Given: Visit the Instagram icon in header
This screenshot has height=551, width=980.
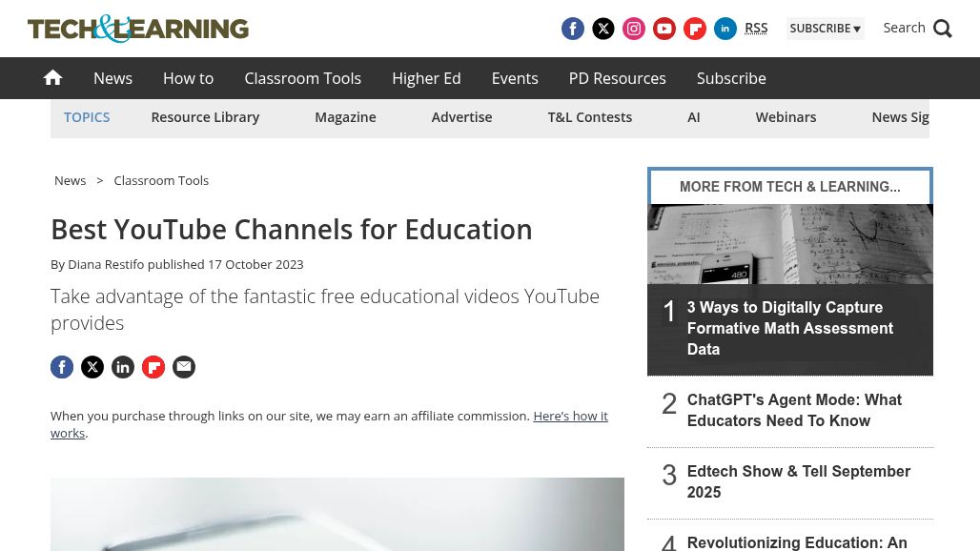Looking at the screenshot, I should click(634, 29).
